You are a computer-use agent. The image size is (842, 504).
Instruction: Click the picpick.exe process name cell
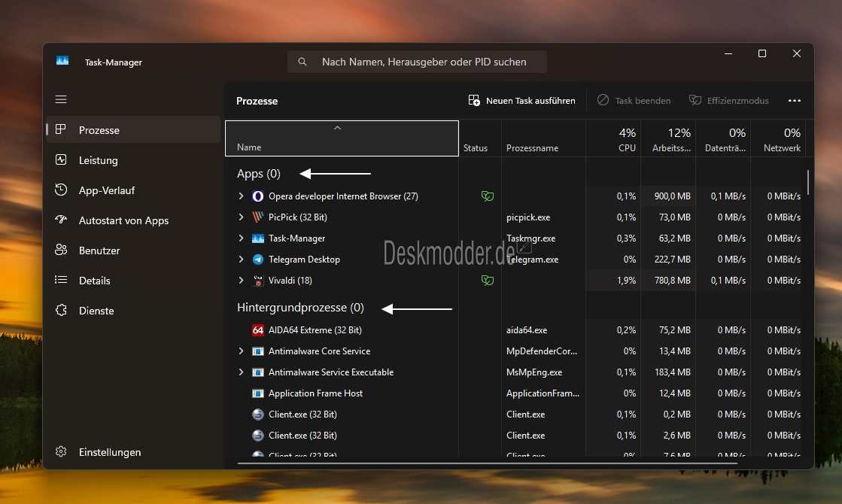(x=528, y=217)
